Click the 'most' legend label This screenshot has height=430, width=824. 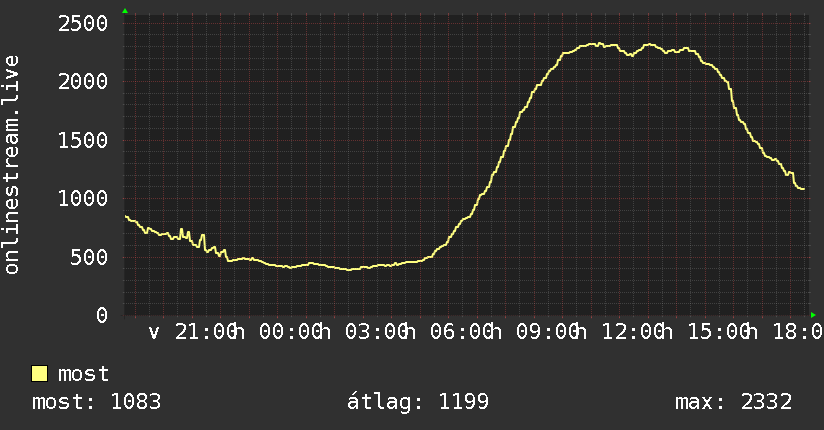pyautogui.click(x=84, y=374)
